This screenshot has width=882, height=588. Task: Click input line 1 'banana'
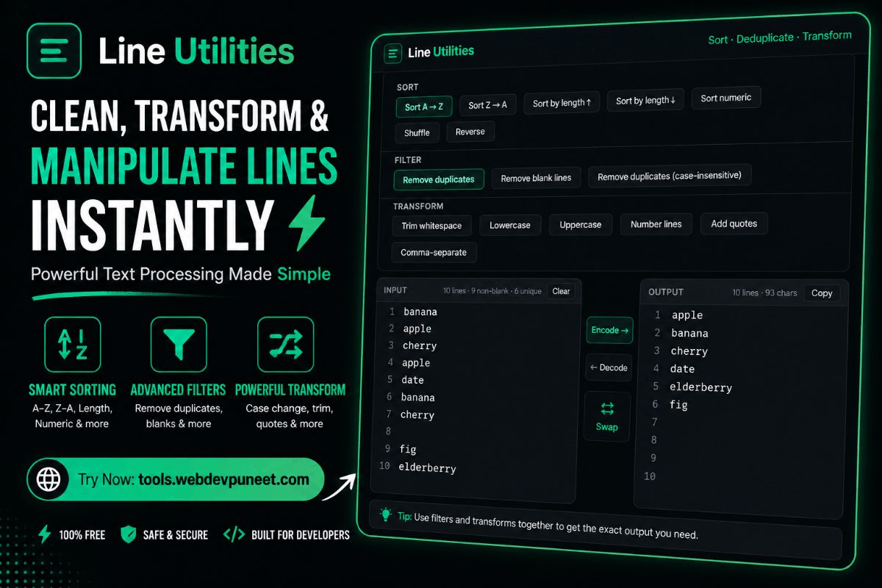pos(420,312)
